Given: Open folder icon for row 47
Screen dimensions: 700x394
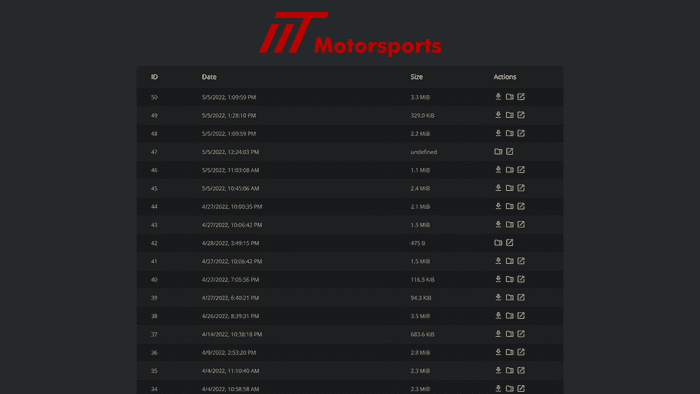Looking at the screenshot, I should point(498,152).
